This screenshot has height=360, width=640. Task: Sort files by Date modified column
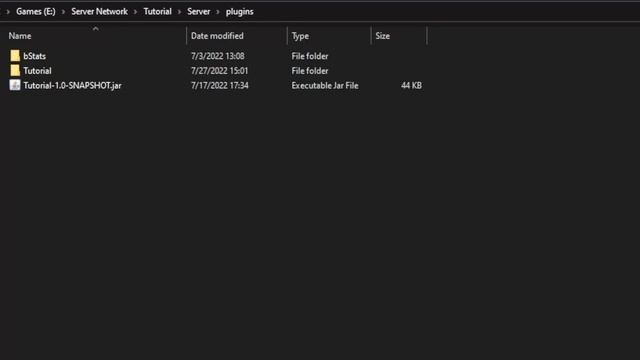tap(217, 36)
